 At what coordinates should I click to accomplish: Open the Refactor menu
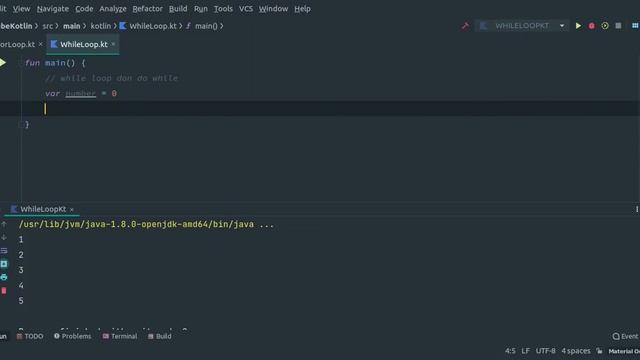[147, 9]
